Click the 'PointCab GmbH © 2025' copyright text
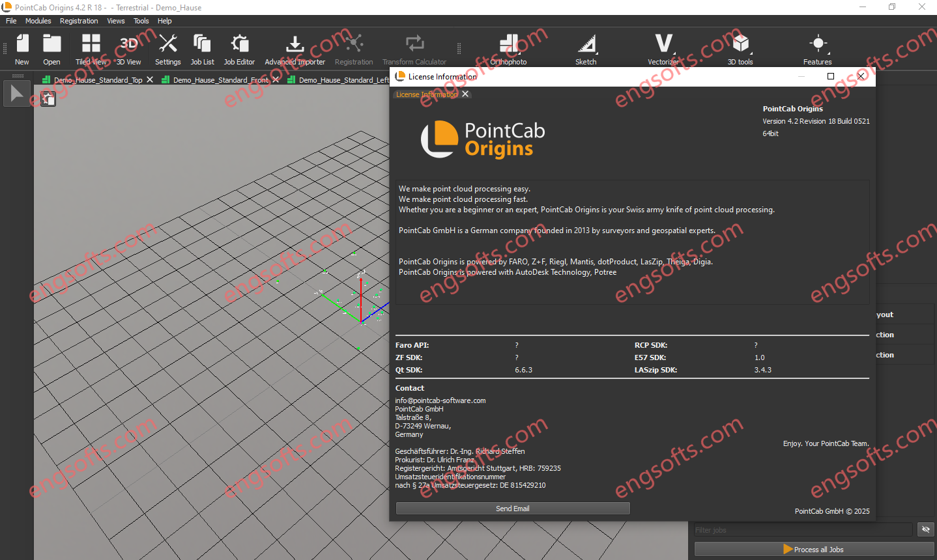Viewport: 937px width, 560px height. pyautogui.click(x=832, y=511)
